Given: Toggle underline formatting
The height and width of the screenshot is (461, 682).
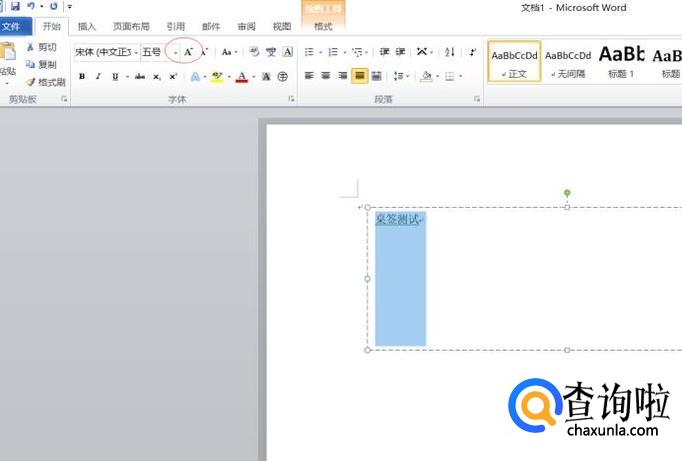Looking at the screenshot, I should click(115, 77).
